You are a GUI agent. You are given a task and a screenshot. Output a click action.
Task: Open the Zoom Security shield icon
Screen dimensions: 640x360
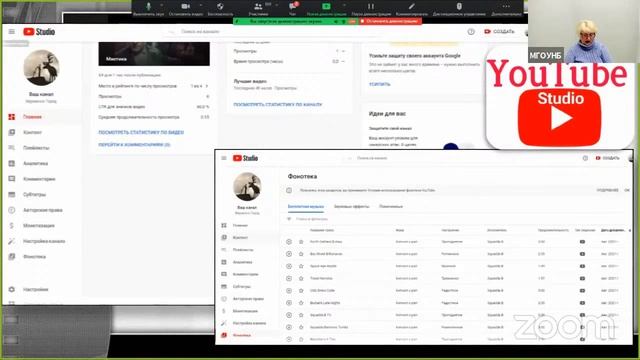coord(220,6)
